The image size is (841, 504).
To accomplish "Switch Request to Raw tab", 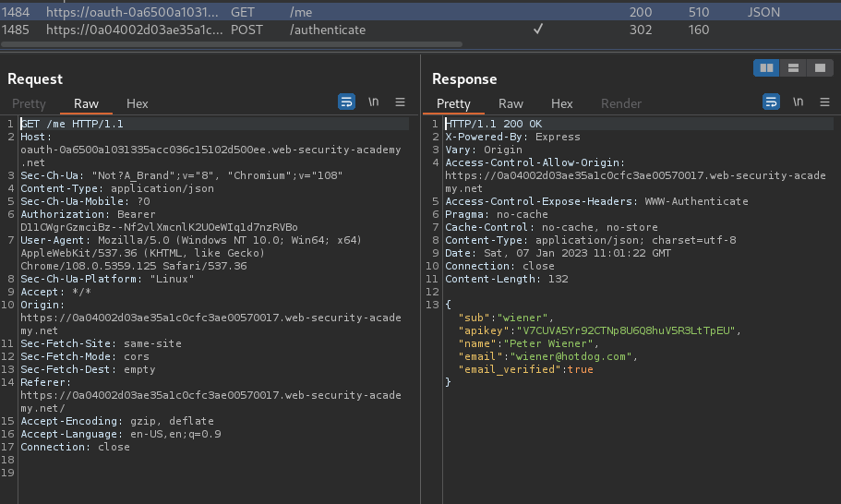I will point(86,103).
